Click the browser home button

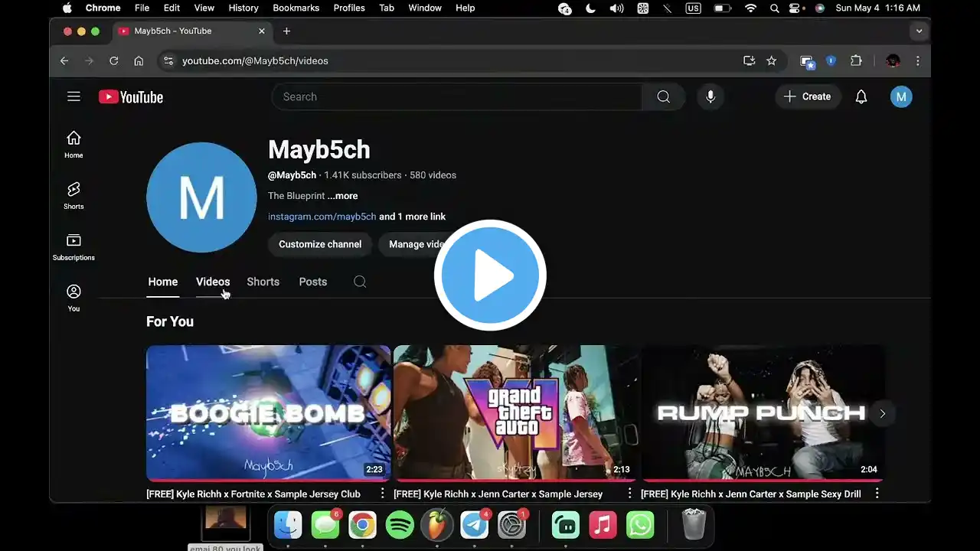(139, 61)
